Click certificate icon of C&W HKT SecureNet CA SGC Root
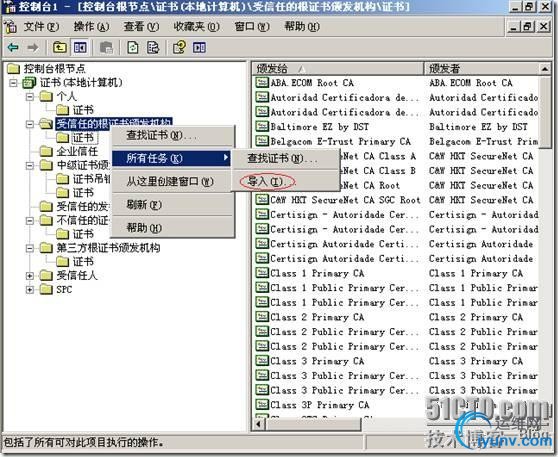558x457 pixels. coord(262,200)
